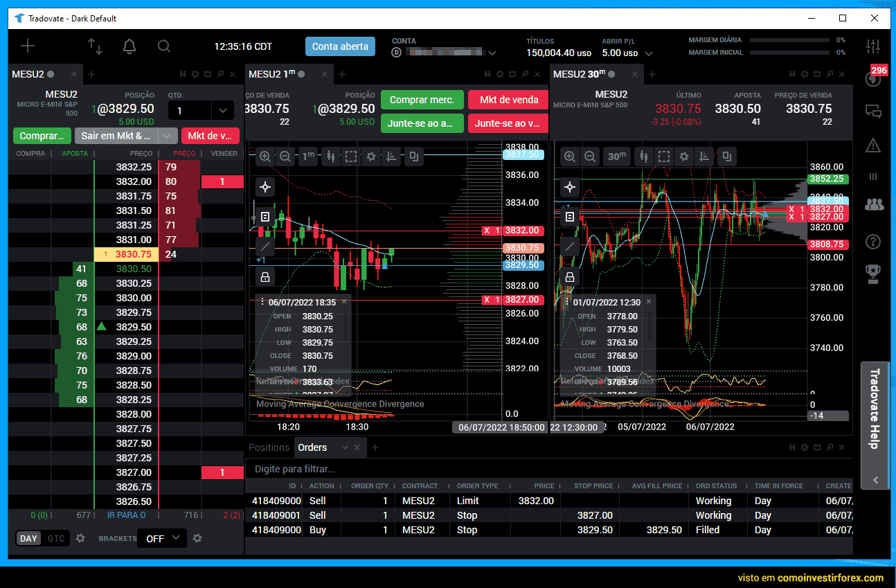The width and height of the screenshot is (896, 588).
Task: Click the notifications bell icon
Action: (x=129, y=46)
